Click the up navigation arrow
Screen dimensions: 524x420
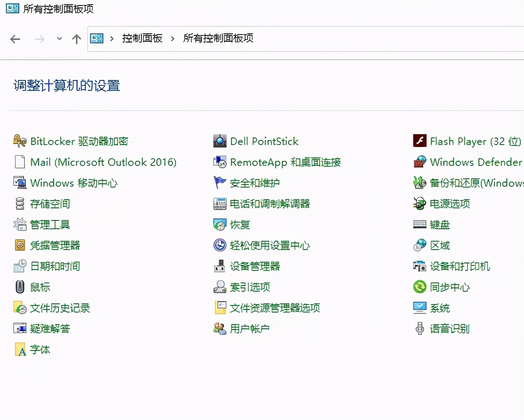77,38
